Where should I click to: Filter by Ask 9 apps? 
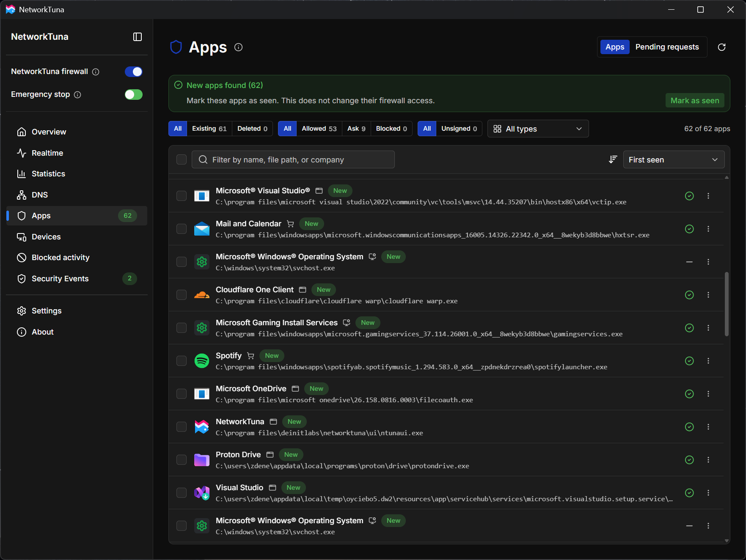coord(356,129)
